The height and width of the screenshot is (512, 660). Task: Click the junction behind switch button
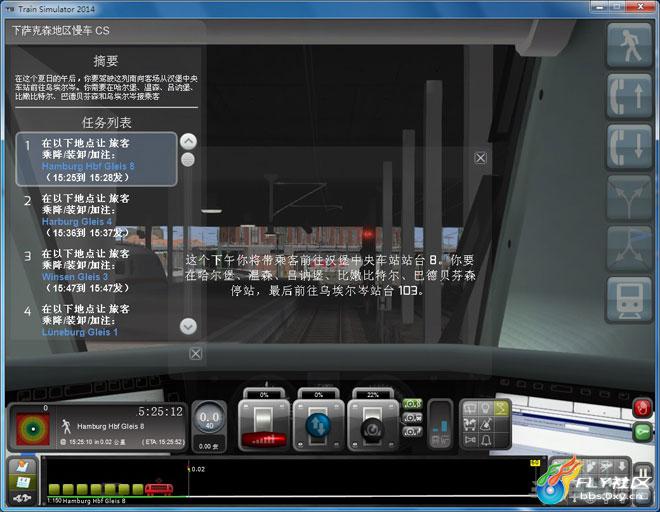(629, 249)
